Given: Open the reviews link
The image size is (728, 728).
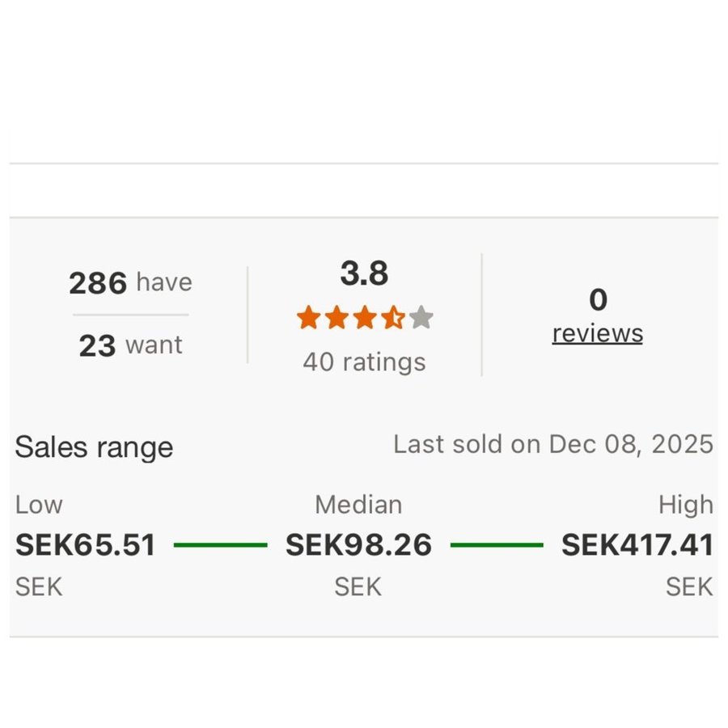Looking at the screenshot, I should [597, 333].
